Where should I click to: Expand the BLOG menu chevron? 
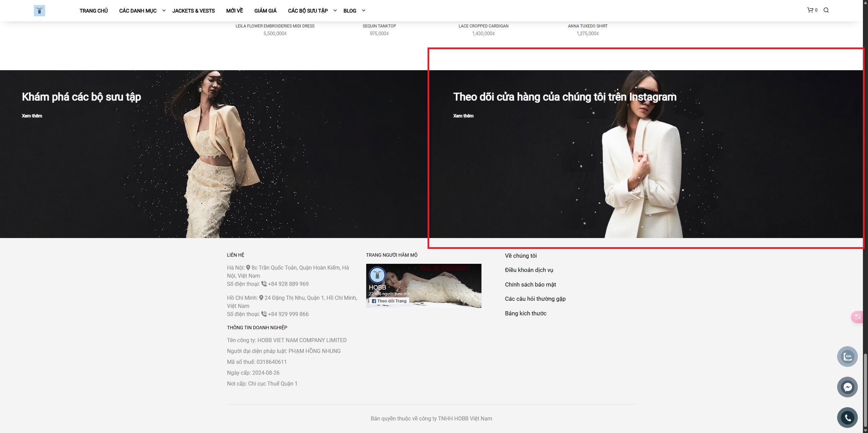coord(363,11)
